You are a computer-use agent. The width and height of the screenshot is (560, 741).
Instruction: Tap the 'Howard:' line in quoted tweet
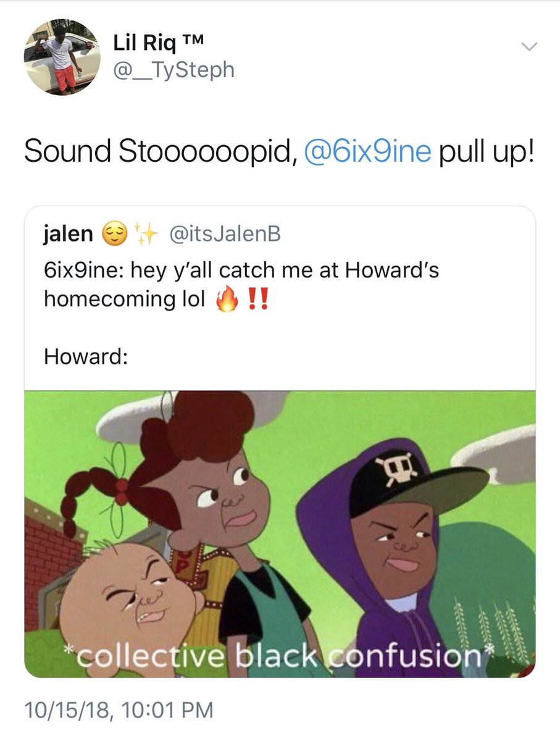pyautogui.click(x=86, y=356)
